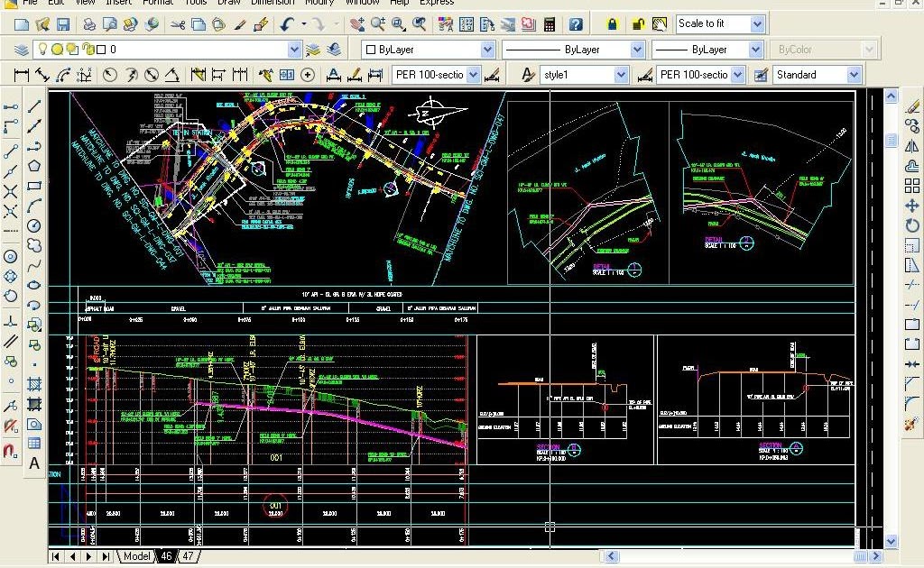
Task: Activate the Match Properties tool
Action: click(237, 23)
